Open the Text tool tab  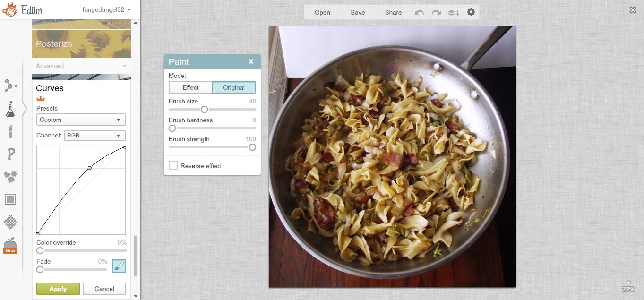10,154
